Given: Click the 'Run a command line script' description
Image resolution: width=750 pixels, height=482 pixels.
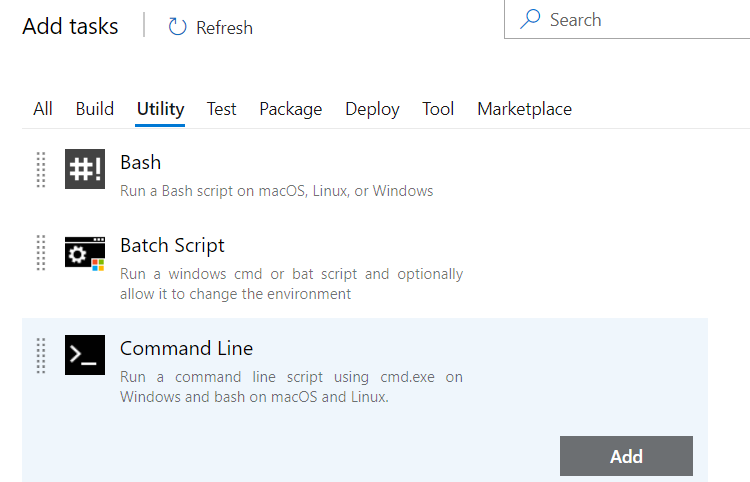Looking at the screenshot, I should pyautogui.click(x=291, y=387).
